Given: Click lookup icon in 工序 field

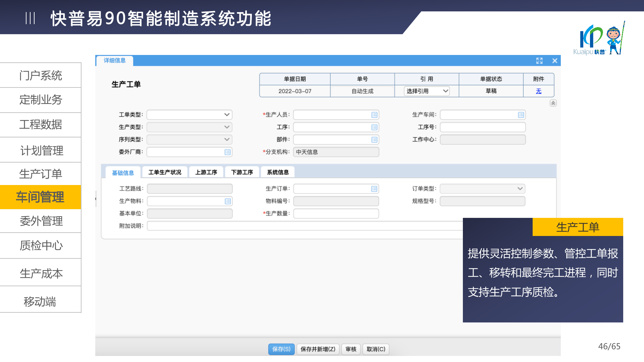Looking at the screenshot, I should tap(374, 127).
